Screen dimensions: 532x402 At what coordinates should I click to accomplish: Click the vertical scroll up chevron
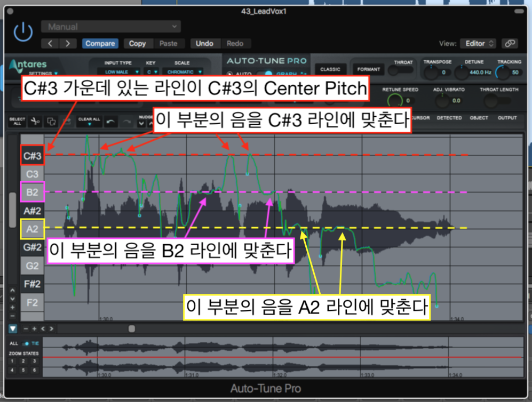click(x=13, y=291)
